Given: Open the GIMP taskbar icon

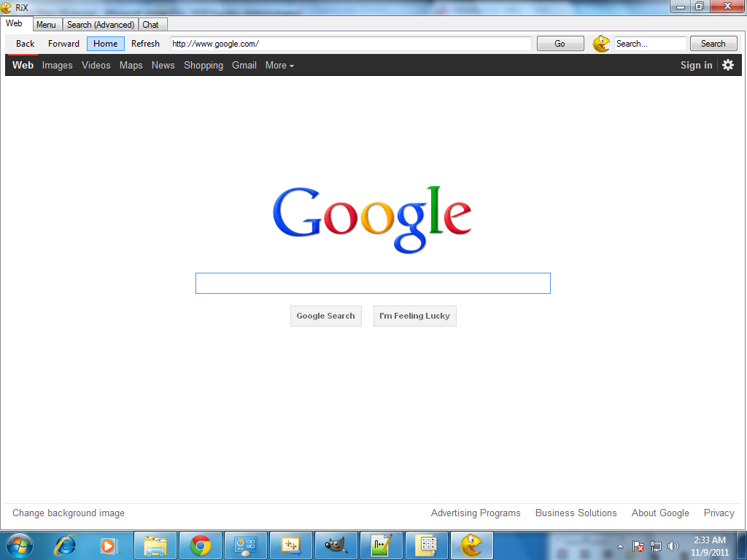Looking at the screenshot, I should tap(336, 545).
